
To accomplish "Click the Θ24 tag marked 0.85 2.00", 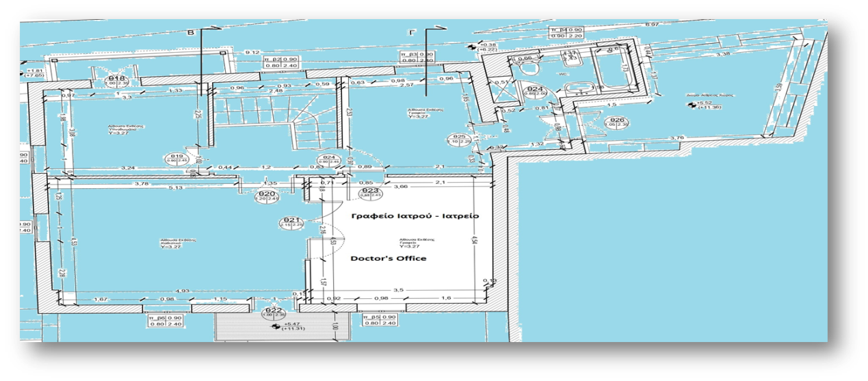I will [534, 92].
